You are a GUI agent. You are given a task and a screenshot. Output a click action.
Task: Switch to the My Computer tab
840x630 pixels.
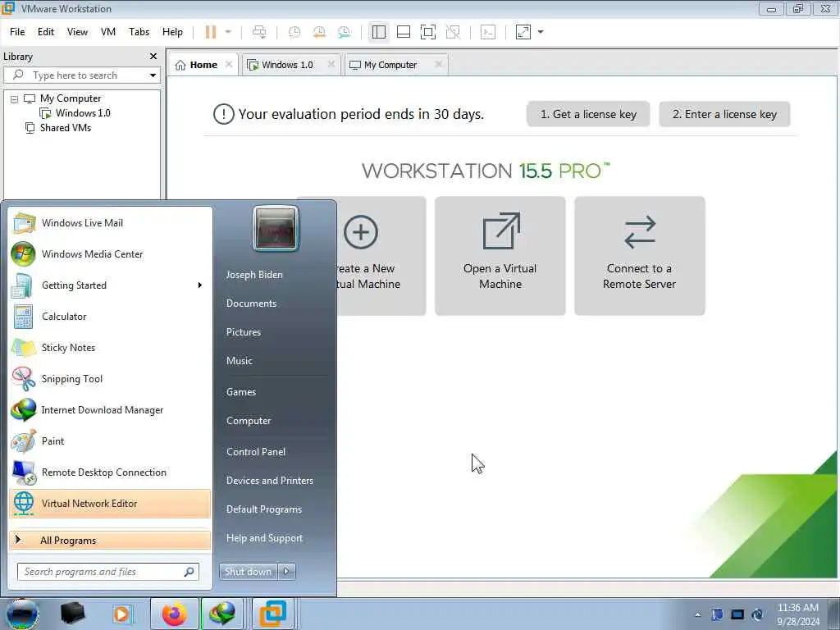pos(390,65)
